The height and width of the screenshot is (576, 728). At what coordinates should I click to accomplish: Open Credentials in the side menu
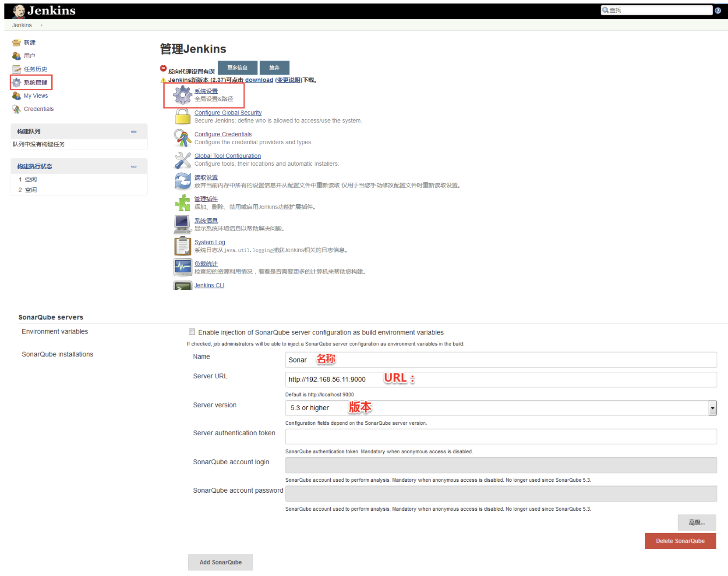[x=39, y=109]
